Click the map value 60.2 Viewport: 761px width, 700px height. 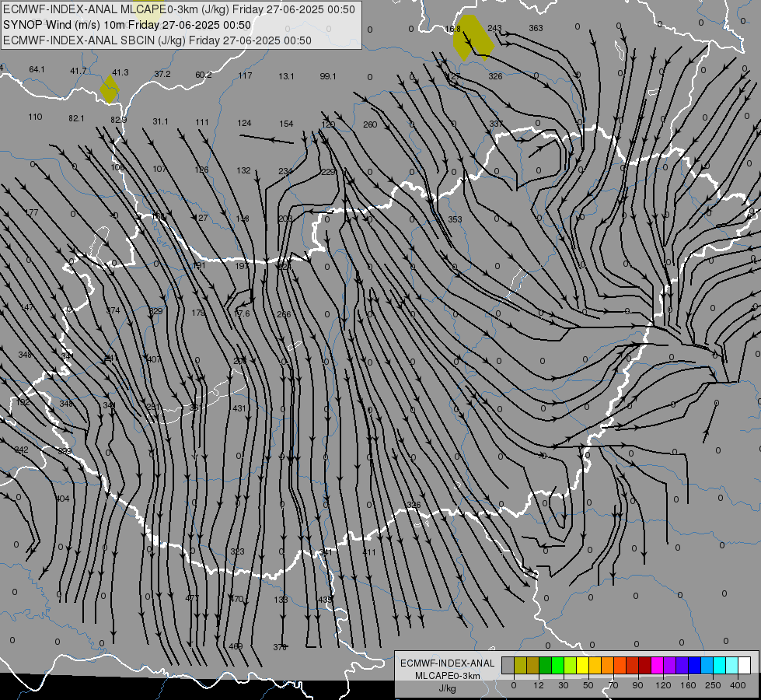coord(204,75)
